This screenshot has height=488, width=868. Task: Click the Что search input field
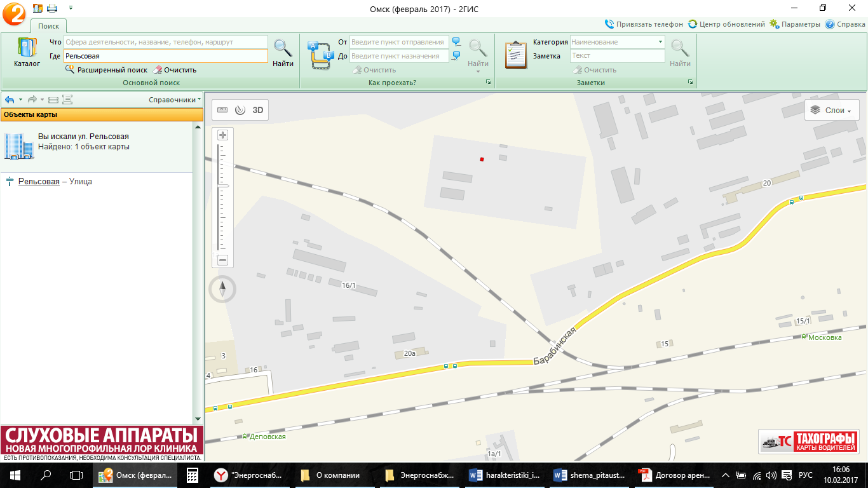pos(165,42)
